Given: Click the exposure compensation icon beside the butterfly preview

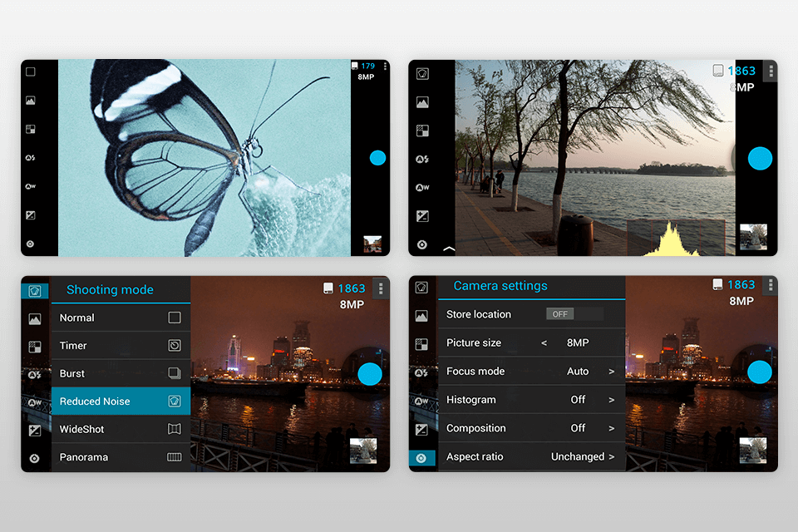Looking at the screenshot, I should tap(31, 215).
